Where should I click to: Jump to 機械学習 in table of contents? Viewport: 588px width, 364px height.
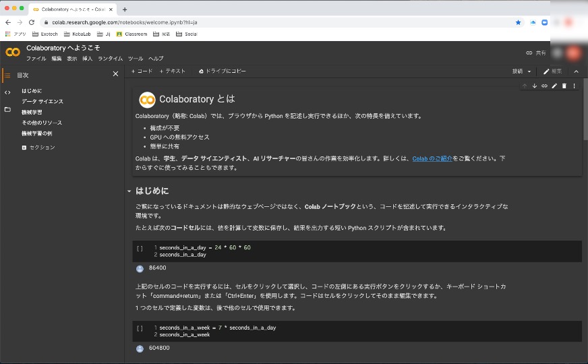coord(32,112)
